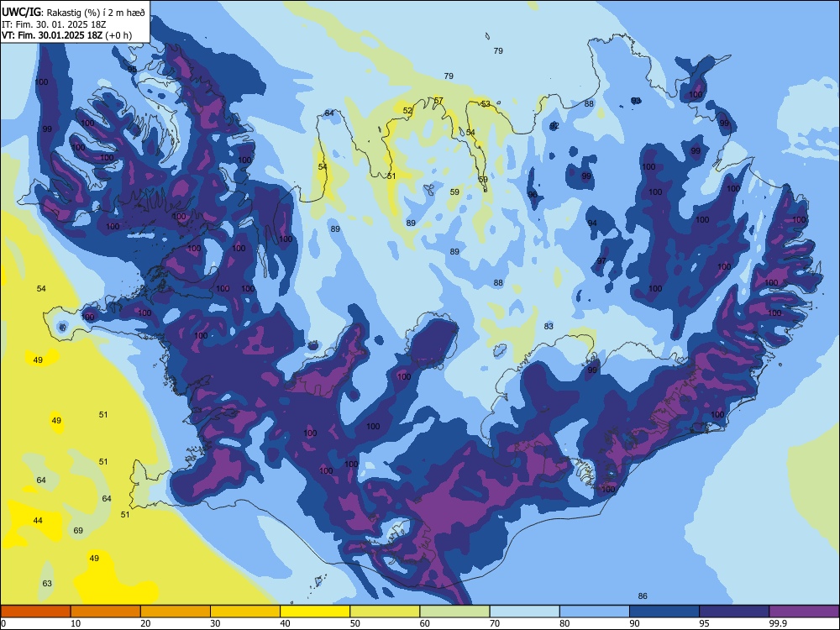Select the legend tick label '50'
Image resolution: width=840 pixels, height=630 pixels.
pos(355,623)
